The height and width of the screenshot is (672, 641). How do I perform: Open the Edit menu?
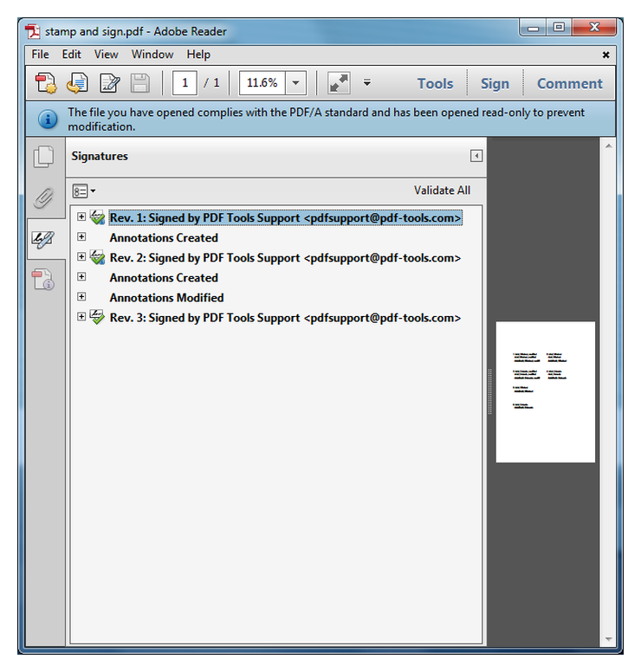71,55
